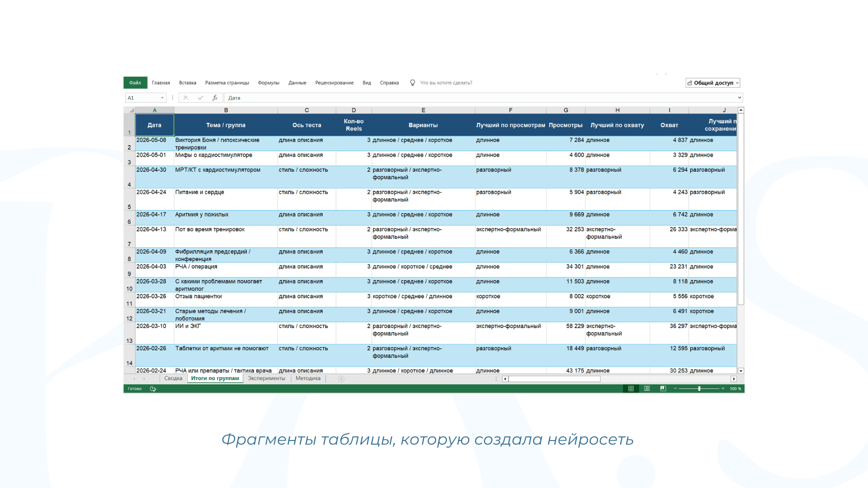Viewport: 868px width, 488px height.
Task: Open the Name Box dropdown arrow
Action: [162, 98]
